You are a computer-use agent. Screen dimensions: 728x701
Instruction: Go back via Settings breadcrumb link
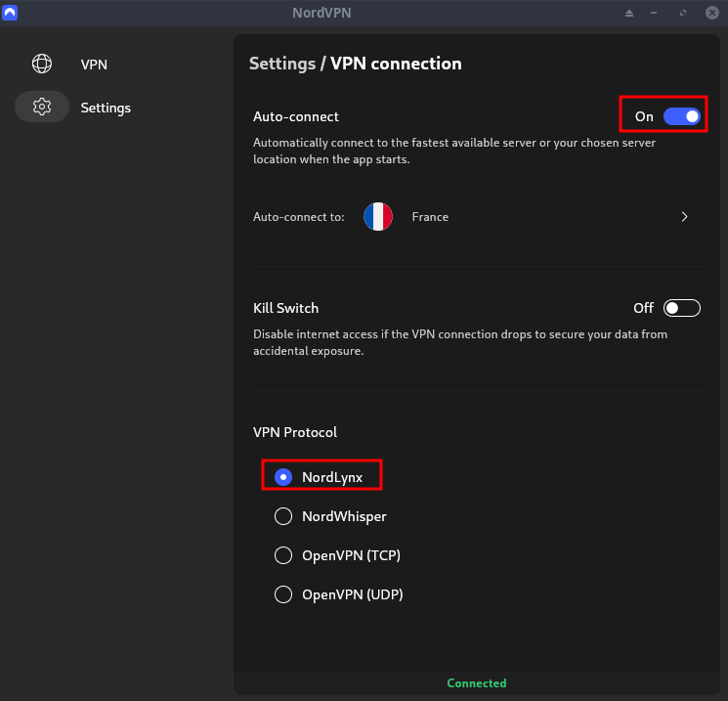pos(281,64)
